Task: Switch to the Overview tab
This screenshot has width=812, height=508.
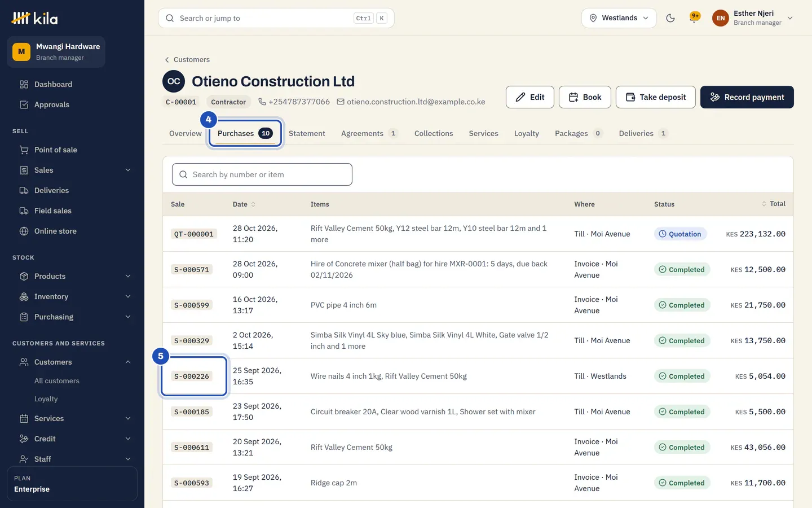Action: click(186, 133)
